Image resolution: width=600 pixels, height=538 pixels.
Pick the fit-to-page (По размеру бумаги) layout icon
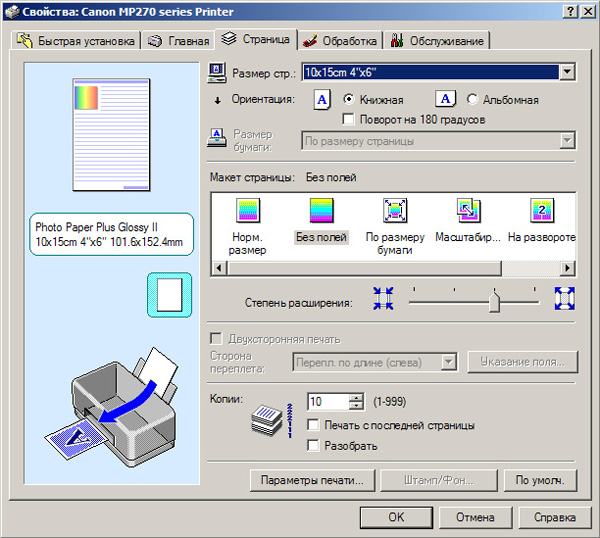click(x=395, y=210)
